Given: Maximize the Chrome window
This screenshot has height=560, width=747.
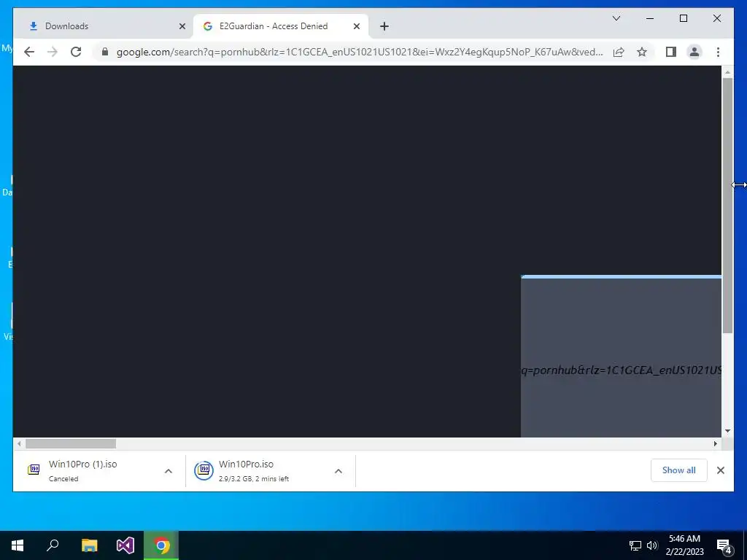Looking at the screenshot, I should (x=683, y=18).
